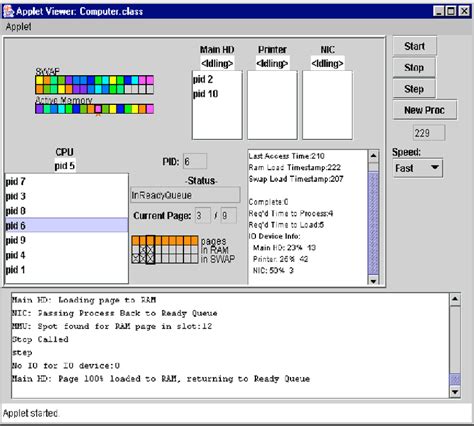
Task: Click log console scroll up arrow
Action: click(x=455, y=300)
